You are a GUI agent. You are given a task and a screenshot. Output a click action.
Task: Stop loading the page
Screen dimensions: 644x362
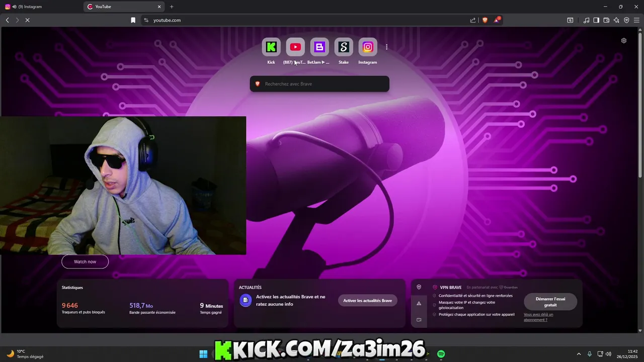tap(28, 20)
